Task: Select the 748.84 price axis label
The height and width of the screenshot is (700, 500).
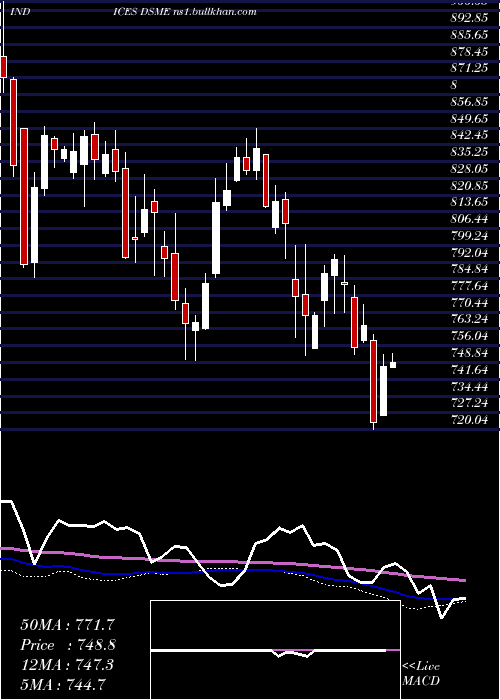Action: point(469,353)
